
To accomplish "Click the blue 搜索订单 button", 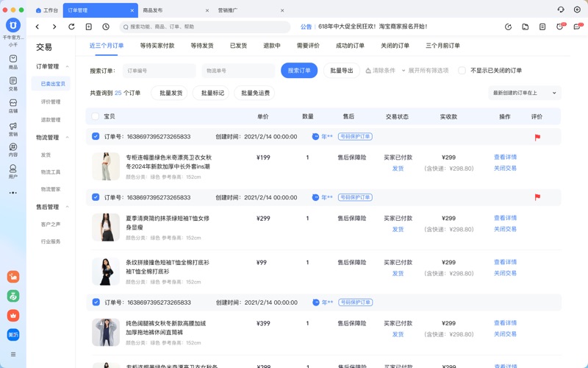I will point(299,71).
